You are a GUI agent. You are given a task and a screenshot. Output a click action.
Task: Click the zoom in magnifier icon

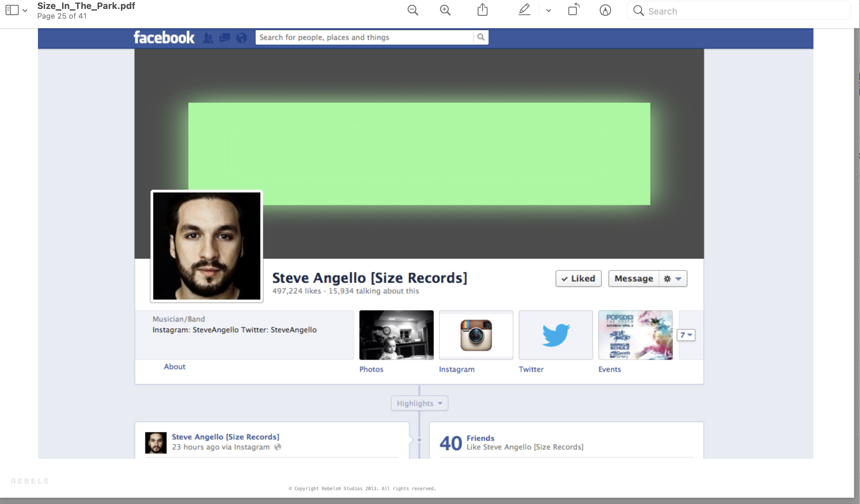[x=445, y=10]
